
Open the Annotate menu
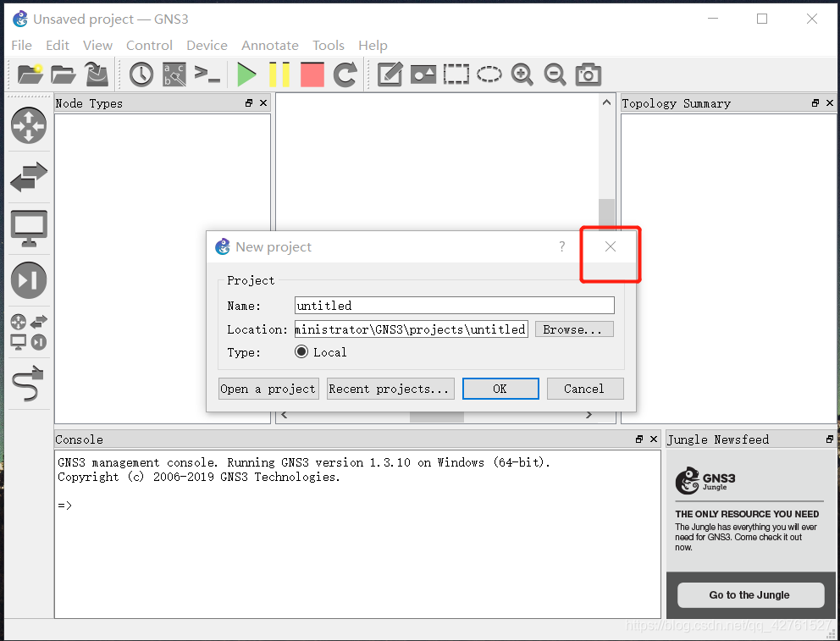270,46
